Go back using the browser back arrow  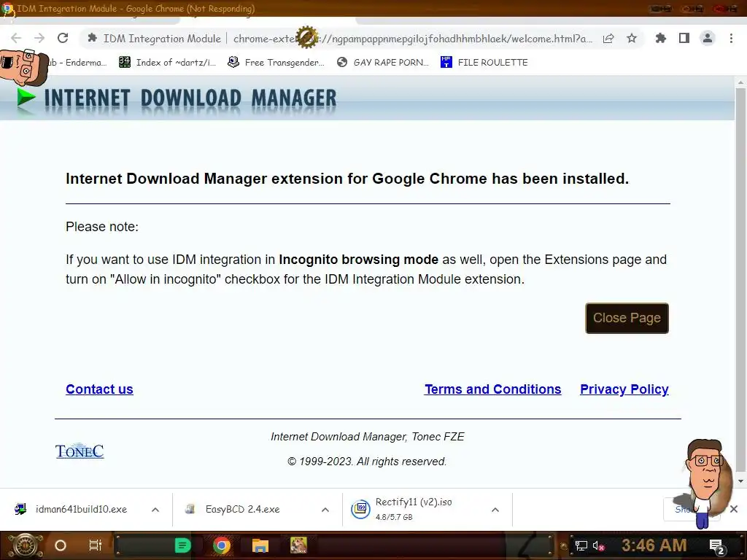coord(16,38)
